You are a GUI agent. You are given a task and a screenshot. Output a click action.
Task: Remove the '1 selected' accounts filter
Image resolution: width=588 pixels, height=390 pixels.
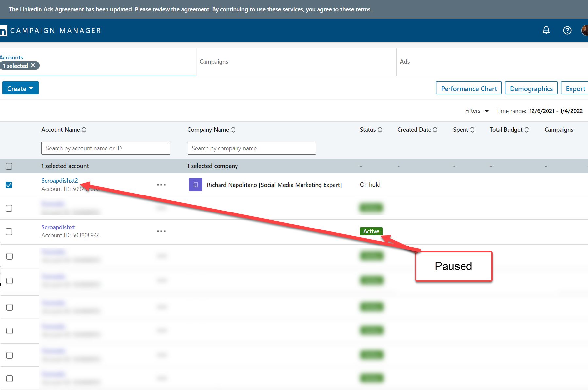[x=33, y=66]
